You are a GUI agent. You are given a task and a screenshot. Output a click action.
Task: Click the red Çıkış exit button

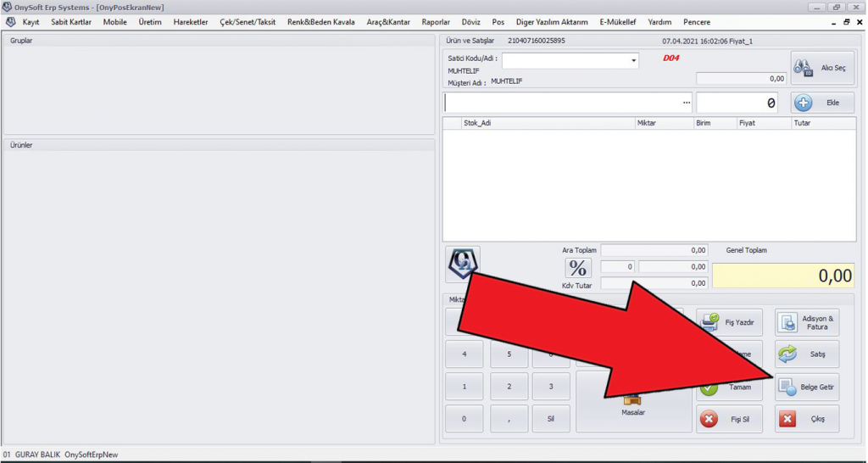coord(807,419)
